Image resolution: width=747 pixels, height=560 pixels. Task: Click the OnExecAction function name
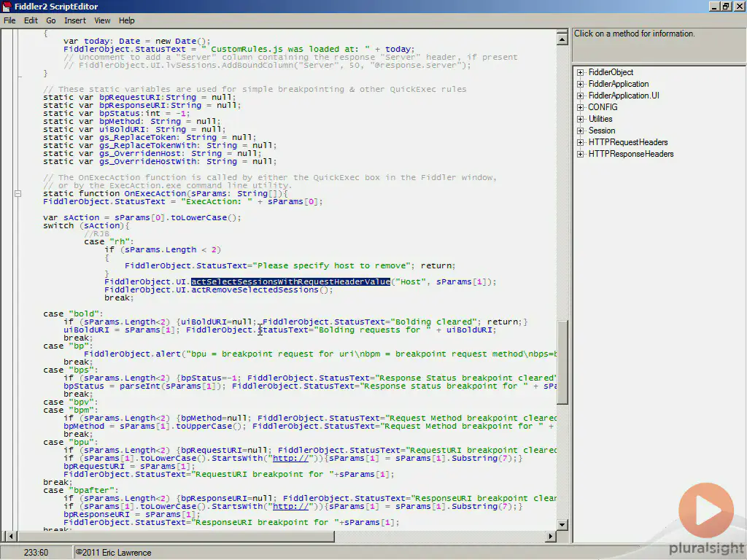coord(155,194)
